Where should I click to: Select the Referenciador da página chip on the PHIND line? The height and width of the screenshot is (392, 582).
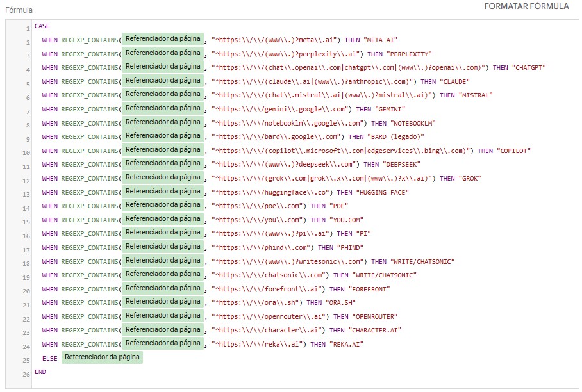pyautogui.click(x=163, y=246)
